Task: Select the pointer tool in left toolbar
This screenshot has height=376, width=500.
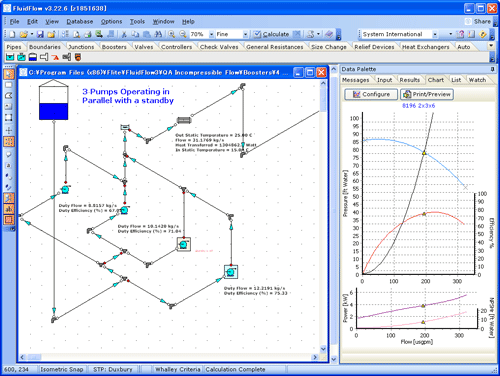Action: coord(9,74)
